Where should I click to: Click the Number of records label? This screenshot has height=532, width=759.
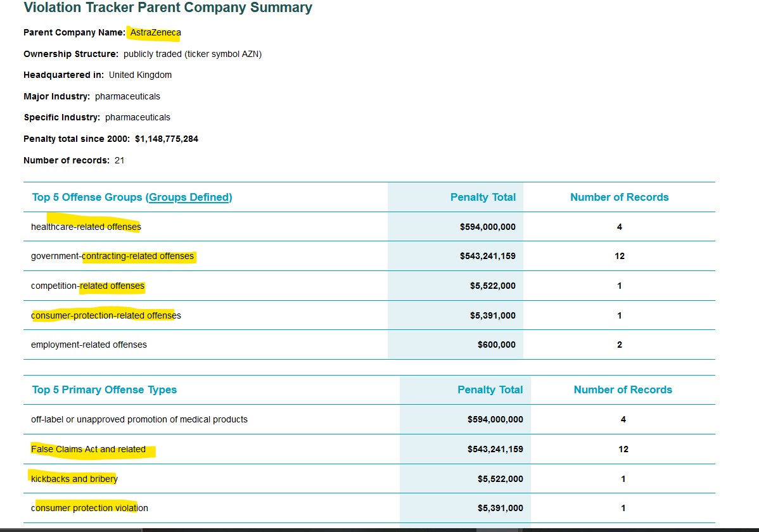pyautogui.click(x=67, y=160)
